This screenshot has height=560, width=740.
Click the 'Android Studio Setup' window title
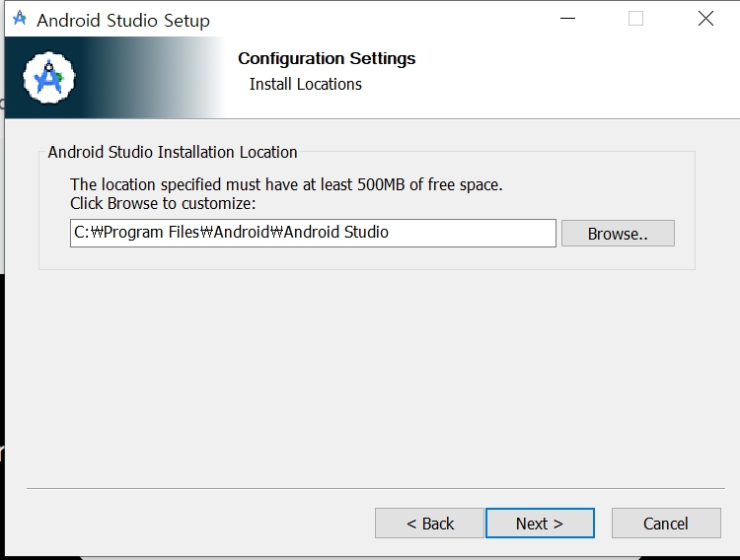click(x=123, y=21)
